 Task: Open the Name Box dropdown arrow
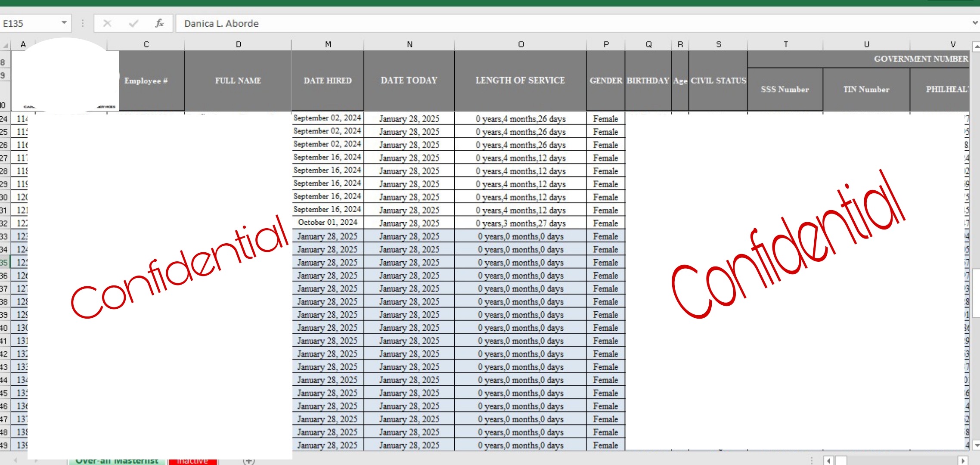64,23
